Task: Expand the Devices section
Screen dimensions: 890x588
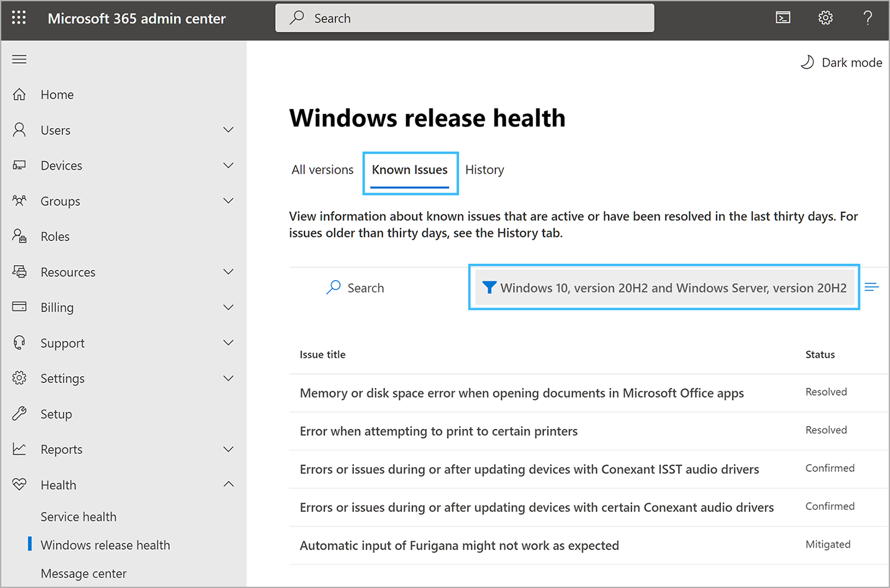Action: [x=228, y=165]
